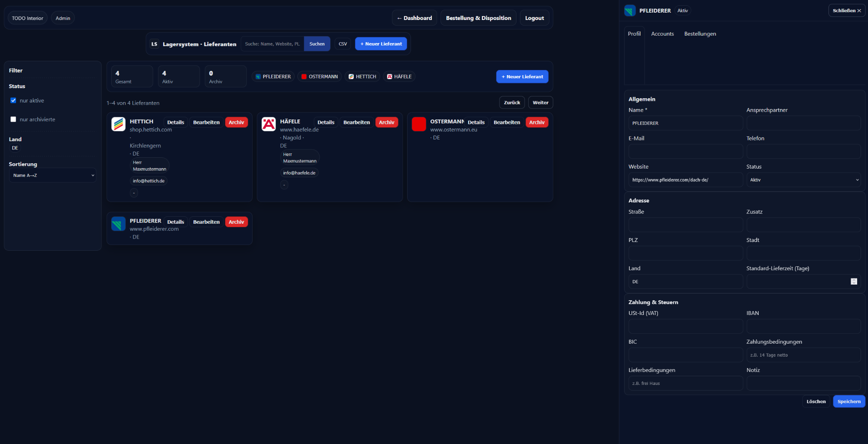Select the HÄFELE quick-filter chip
This screenshot has width=868, height=444.
[399, 76]
